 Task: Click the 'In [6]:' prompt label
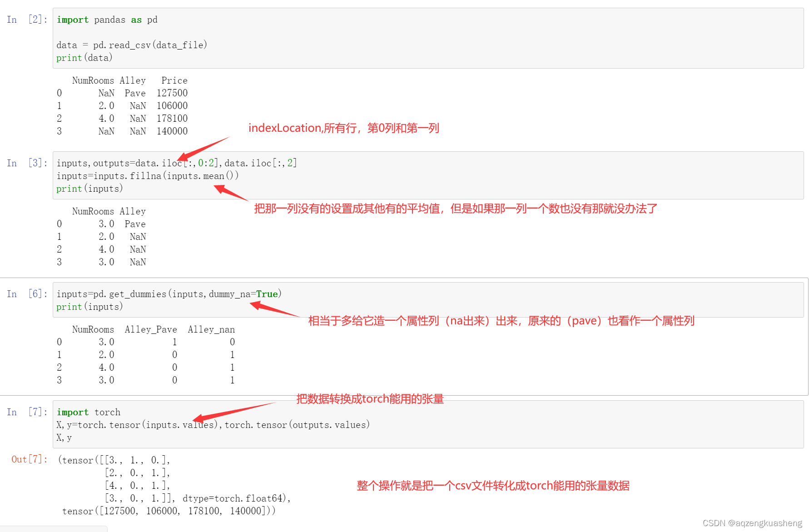(x=27, y=294)
